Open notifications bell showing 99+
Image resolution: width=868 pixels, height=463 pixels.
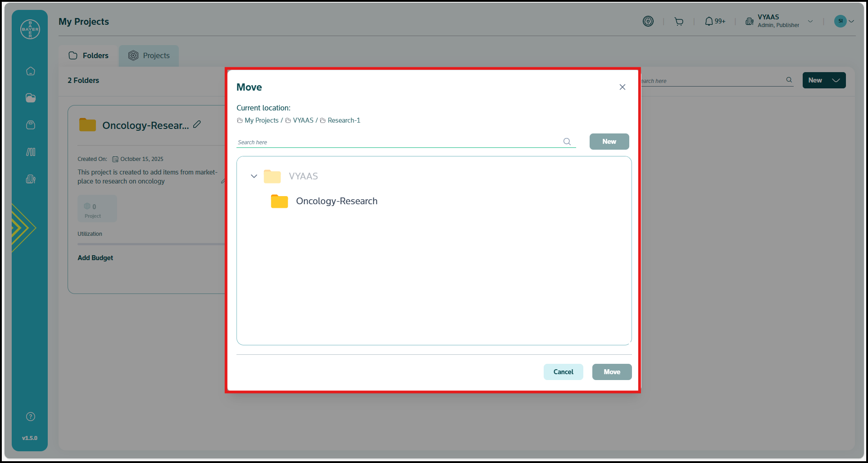click(x=714, y=21)
